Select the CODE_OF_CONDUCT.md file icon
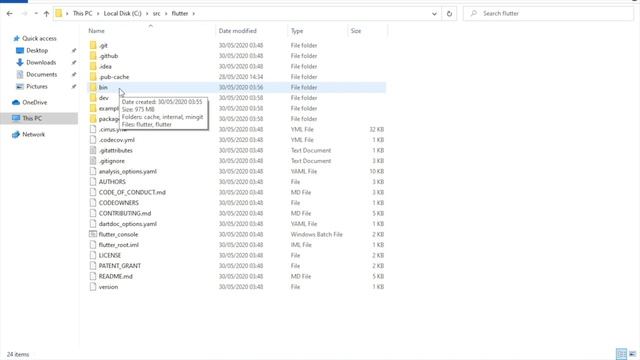The width and height of the screenshot is (640, 360). pyautogui.click(x=93, y=192)
